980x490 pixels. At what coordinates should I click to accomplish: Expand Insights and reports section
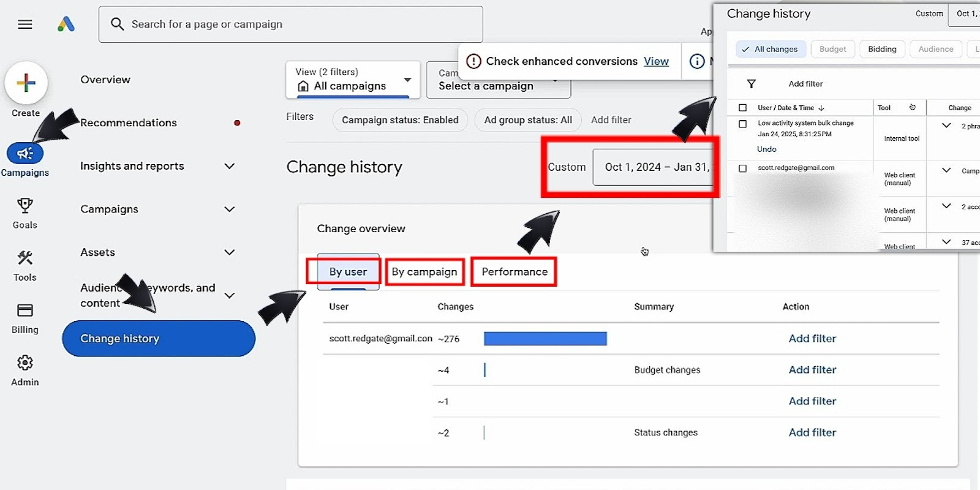(229, 166)
